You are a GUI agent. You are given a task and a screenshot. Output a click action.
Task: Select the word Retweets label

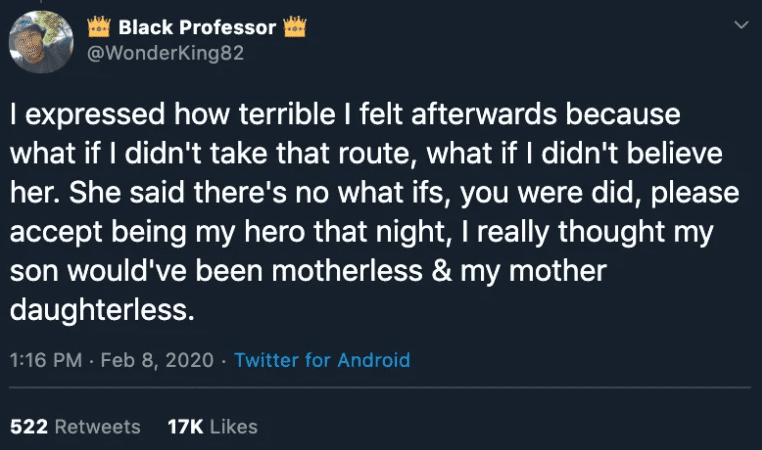coord(98,427)
